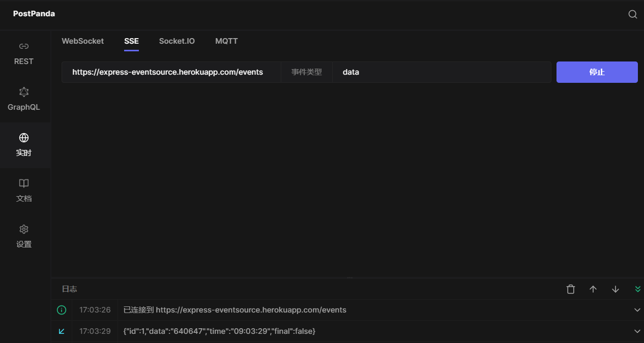This screenshot has height=343, width=644.
Task: Select the 实时 realtime globe section
Action: coord(24,145)
